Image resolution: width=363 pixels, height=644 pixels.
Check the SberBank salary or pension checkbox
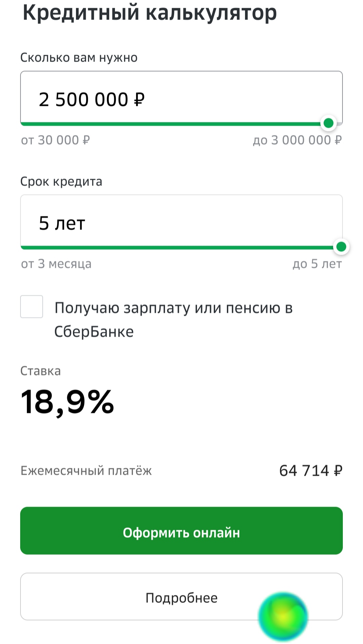pos(32,307)
